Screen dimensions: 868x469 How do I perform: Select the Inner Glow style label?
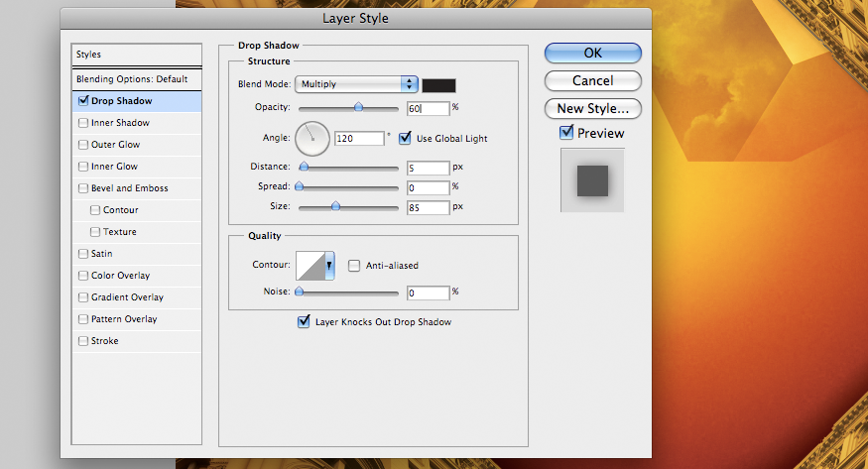pyautogui.click(x=115, y=167)
